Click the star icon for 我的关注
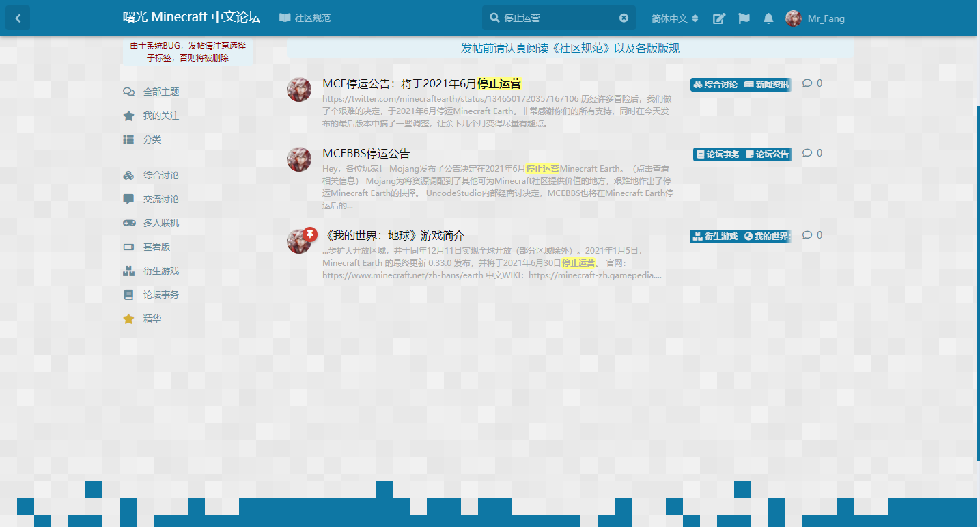This screenshot has height=527, width=980. (x=128, y=116)
